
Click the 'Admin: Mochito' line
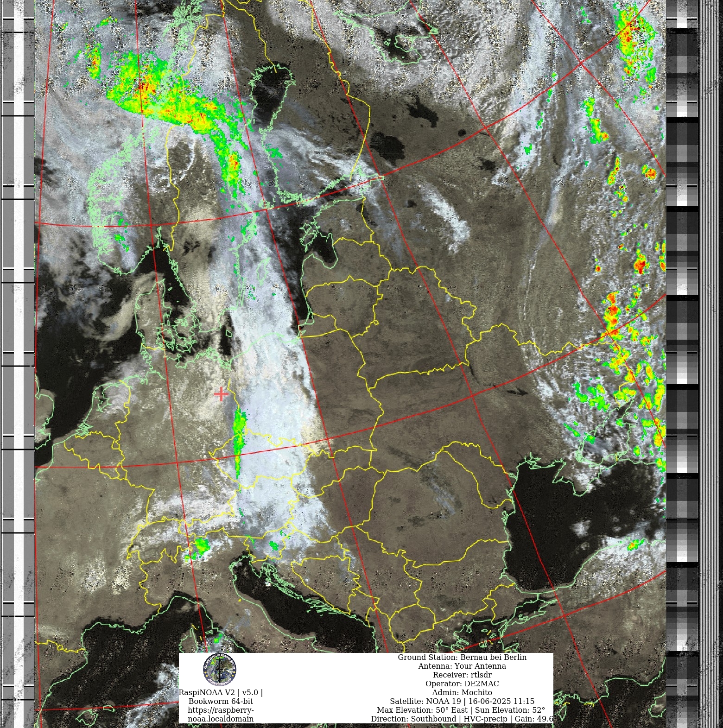click(462, 692)
